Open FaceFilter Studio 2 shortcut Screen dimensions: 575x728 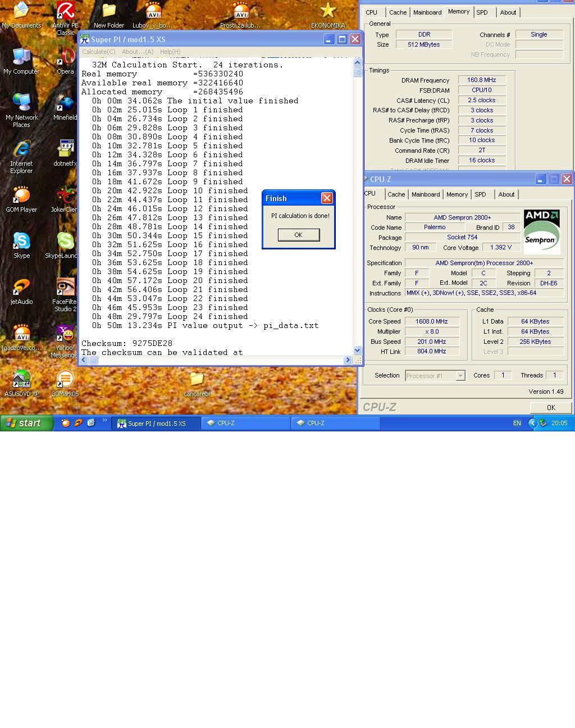65,294
